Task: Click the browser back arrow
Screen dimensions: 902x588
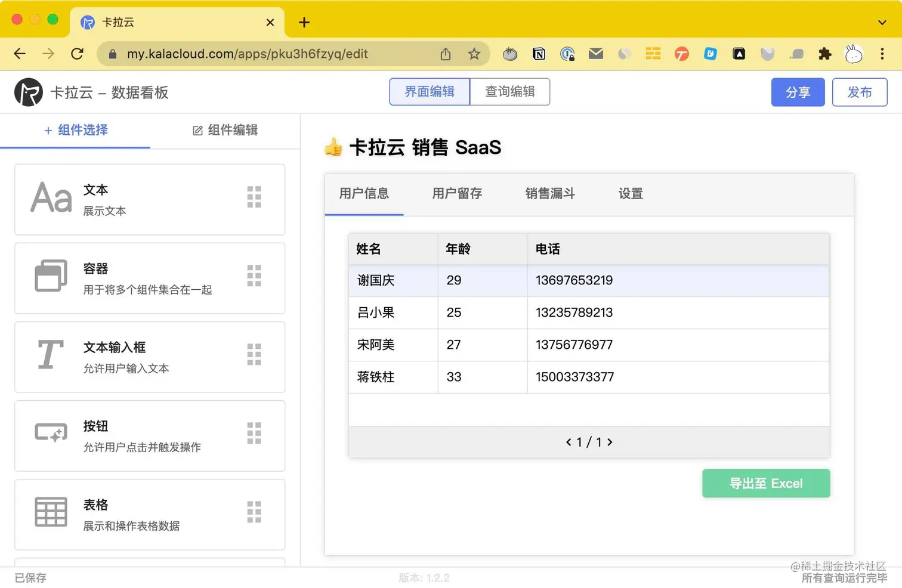Action: pyautogui.click(x=20, y=54)
